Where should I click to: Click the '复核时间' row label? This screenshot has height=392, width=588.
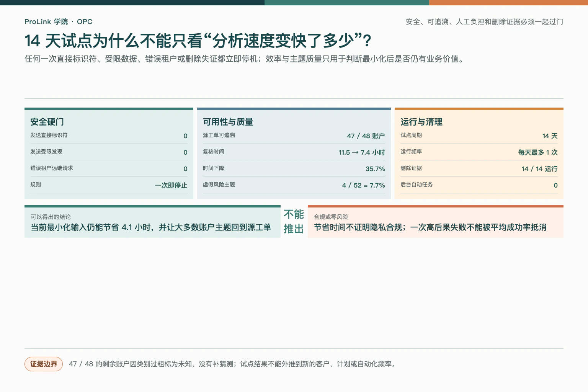[214, 152]
